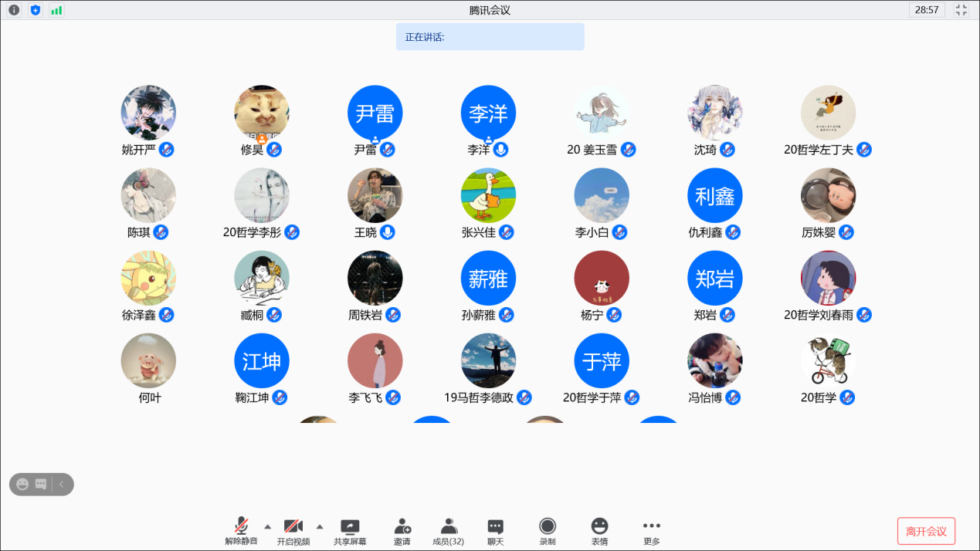Select 张兴佳's duck avatar

(488, 195)
